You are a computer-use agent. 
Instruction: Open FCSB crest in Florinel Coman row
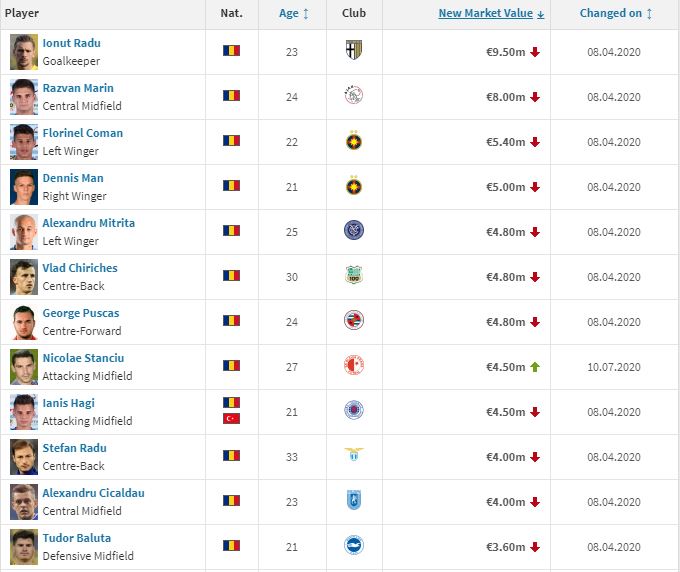[x=354, y=141]
